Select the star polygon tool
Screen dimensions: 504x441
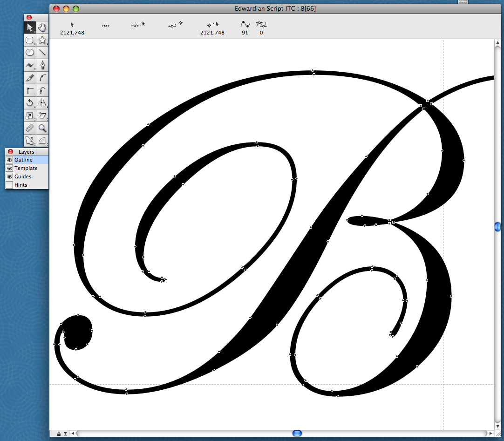42,40
